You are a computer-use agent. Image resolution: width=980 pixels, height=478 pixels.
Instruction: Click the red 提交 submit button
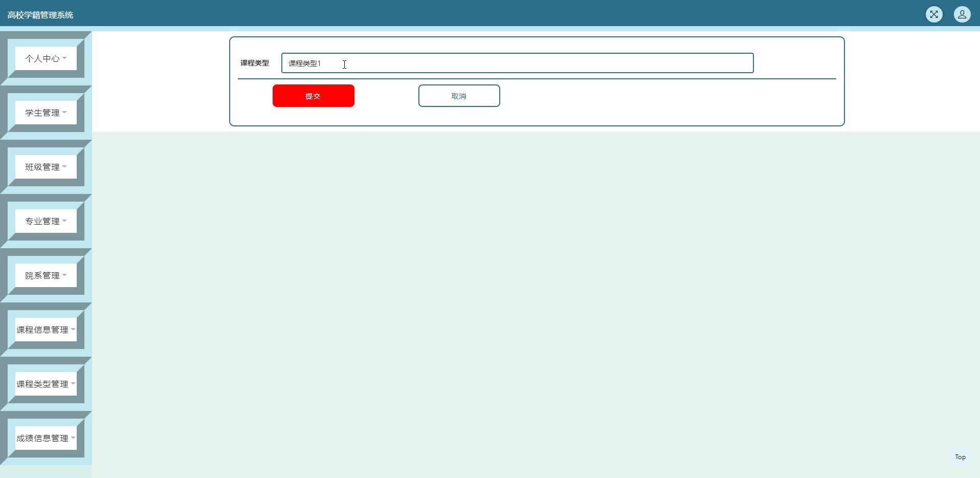pos(314,96)
